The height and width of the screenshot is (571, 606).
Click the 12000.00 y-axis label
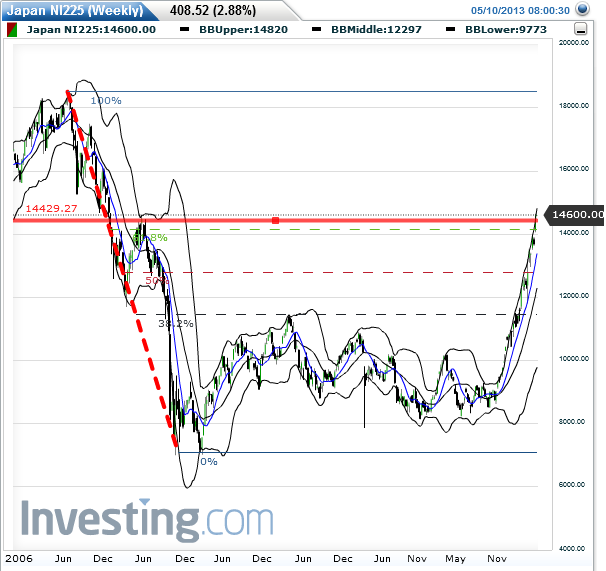coord(574,295)
